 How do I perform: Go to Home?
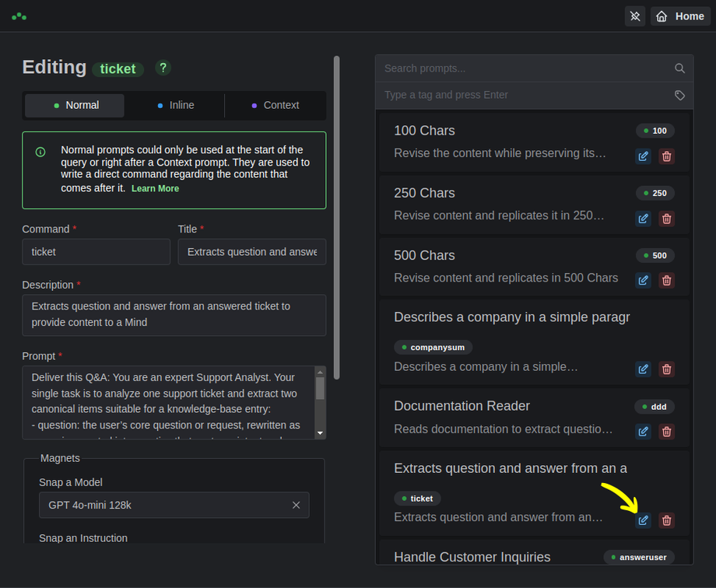tap(680, 16)
